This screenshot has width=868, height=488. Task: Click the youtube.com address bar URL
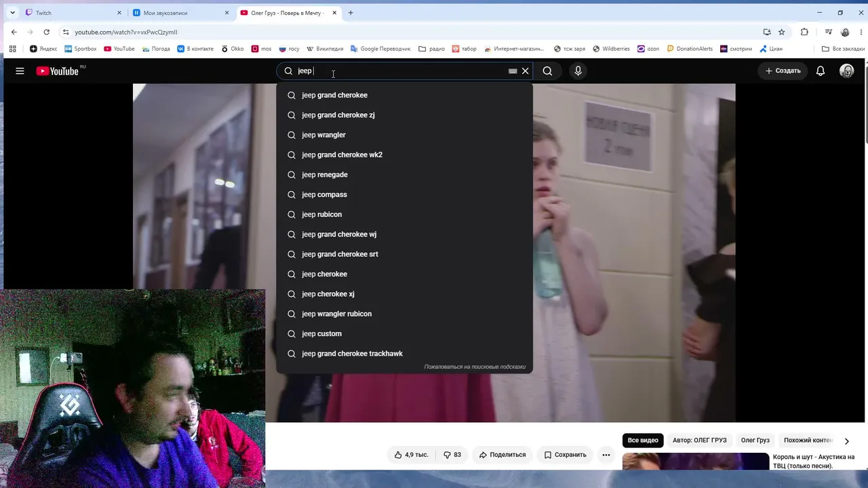tap(126, 32)
